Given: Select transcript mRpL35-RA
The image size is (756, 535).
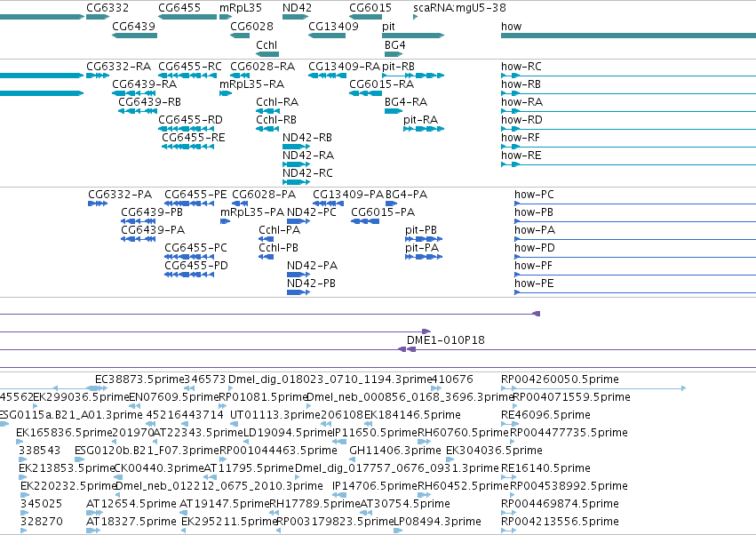Looking at the screenshot, I should pos(251,84).
